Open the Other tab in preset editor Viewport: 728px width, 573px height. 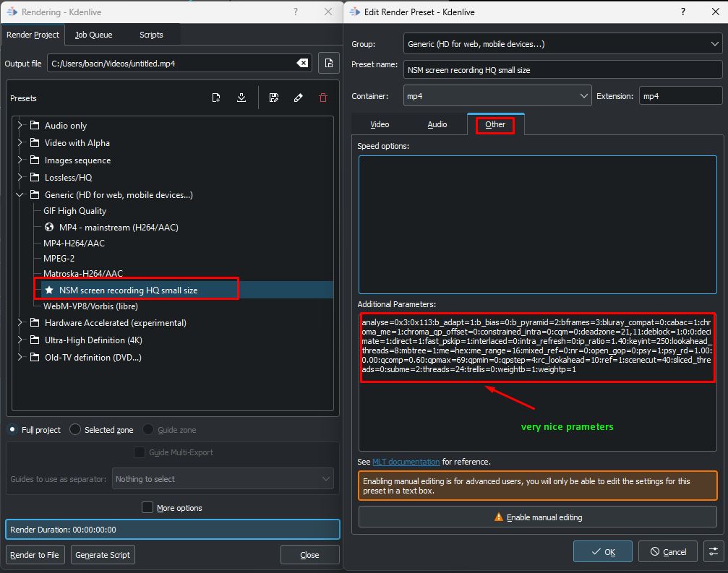pyautogui.click(x=495, y=124)
